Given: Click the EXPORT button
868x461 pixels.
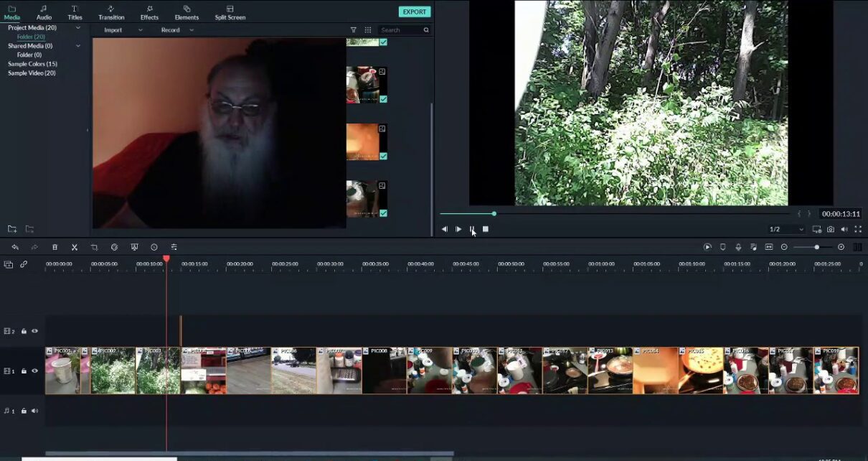Looking at the screenshot, I should (x=414, y=11).
